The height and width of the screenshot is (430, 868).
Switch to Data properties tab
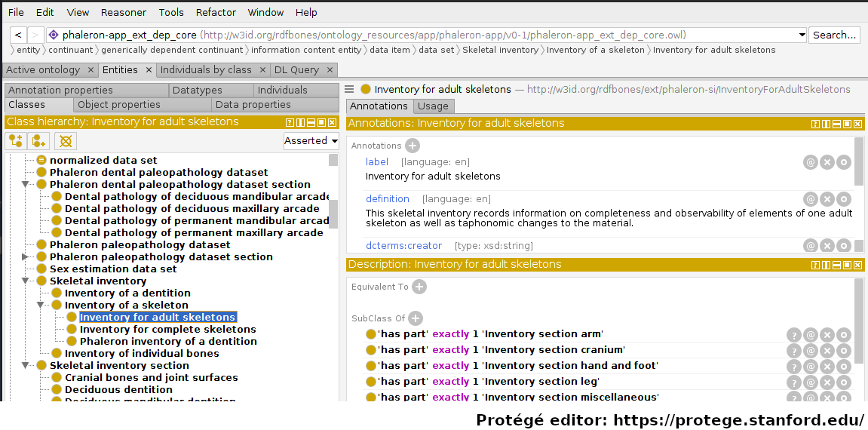pos(275,105)
